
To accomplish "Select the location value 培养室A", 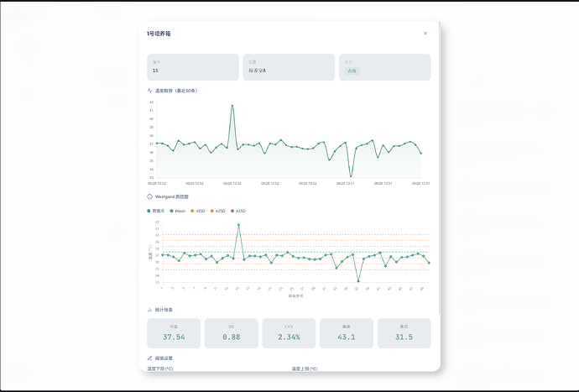I will point(257,71).
